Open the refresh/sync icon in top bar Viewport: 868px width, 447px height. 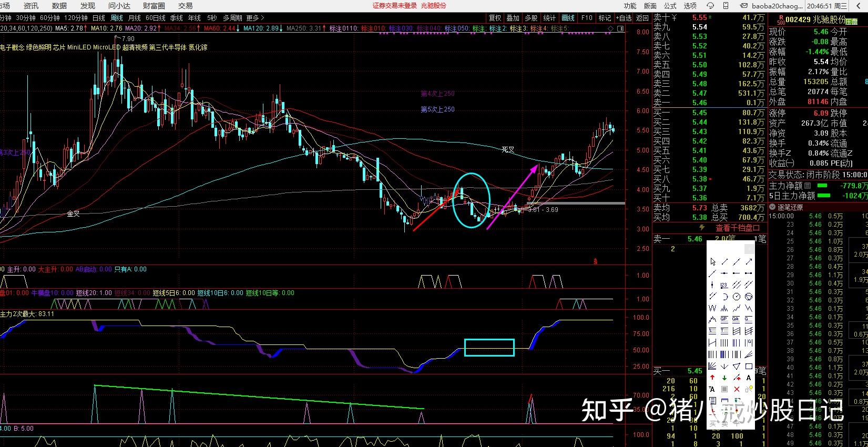click(710, 6)
